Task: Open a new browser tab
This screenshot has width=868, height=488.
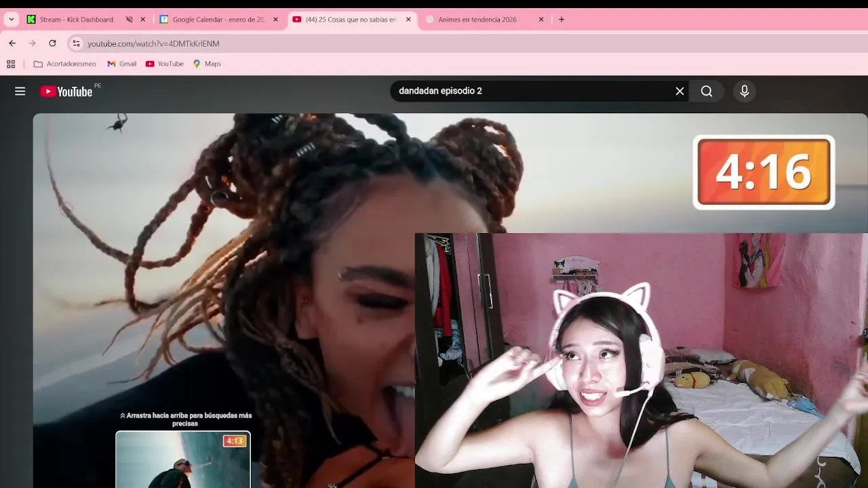Action: point(561,20)
